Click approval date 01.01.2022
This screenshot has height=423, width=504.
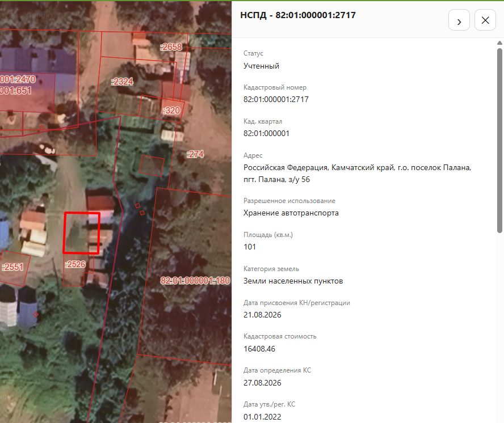point(262,417)
